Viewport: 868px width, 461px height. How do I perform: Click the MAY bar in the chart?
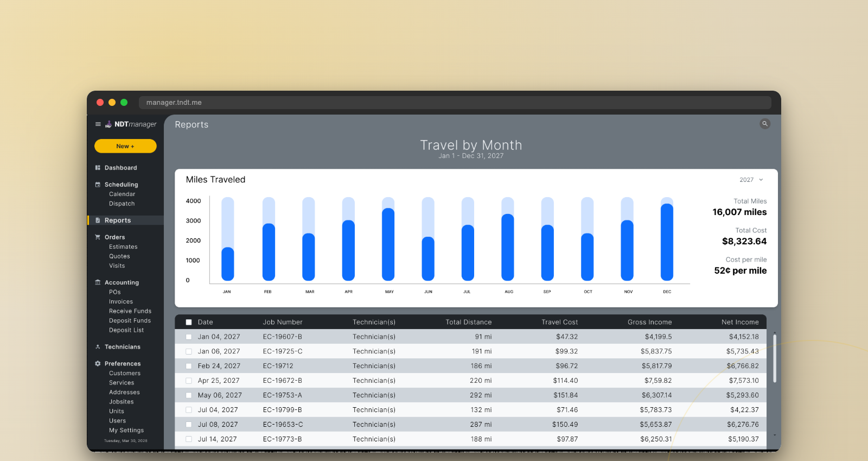click(x=388, y=244)
